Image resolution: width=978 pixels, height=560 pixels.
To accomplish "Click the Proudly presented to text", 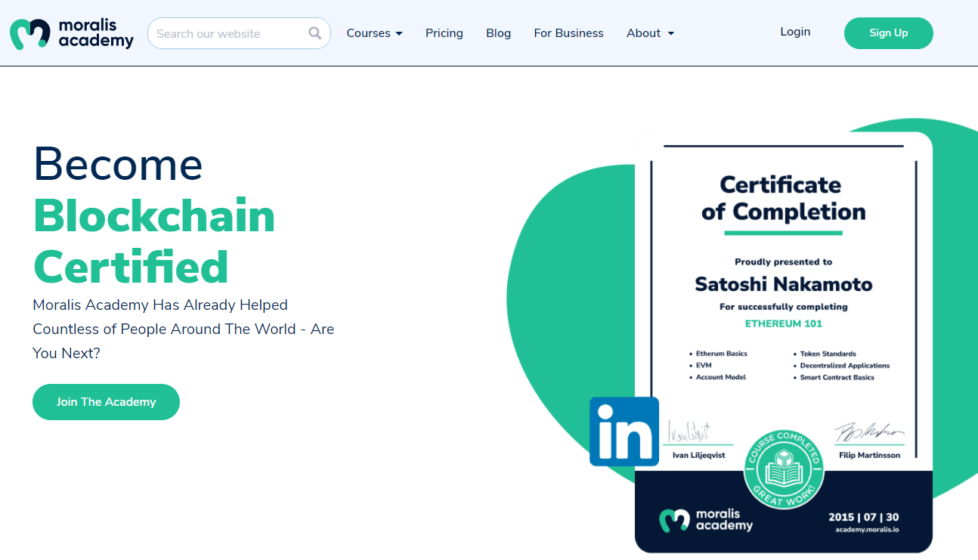I will (784, 262).
